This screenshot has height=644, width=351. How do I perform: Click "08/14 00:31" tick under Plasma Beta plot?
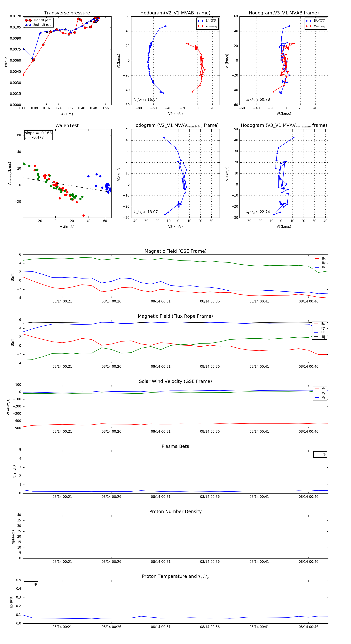[x=161, y=496]
